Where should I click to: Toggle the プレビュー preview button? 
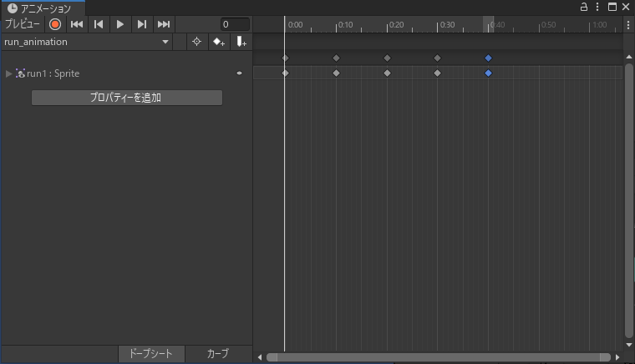pos(23,24)
